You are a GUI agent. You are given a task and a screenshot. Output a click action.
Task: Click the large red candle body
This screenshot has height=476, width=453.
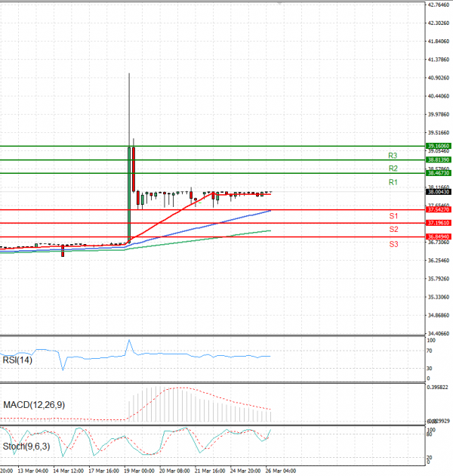[134, 169]
